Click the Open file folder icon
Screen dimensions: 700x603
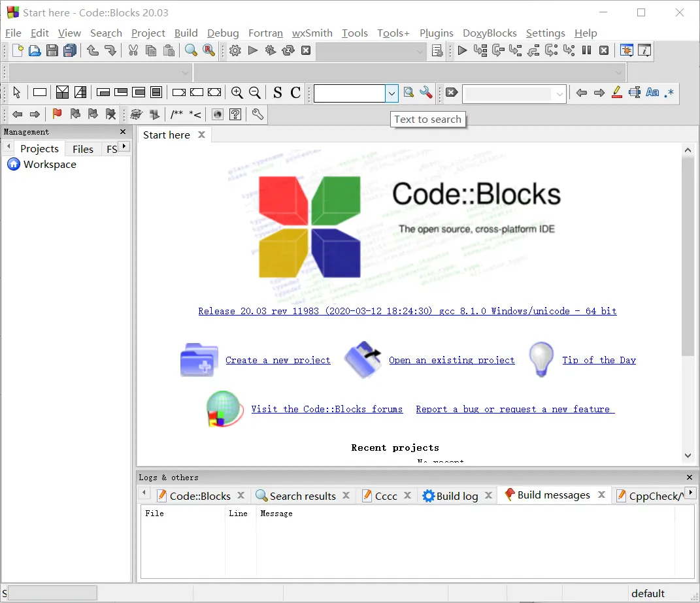tap(35, 50)
